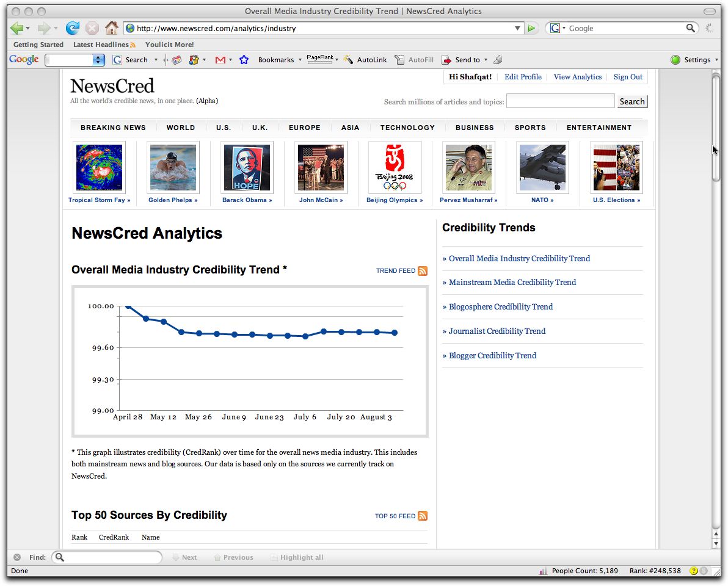Click the scrollbar down arrow
The image size is (728, 586).
click(716, 543)
